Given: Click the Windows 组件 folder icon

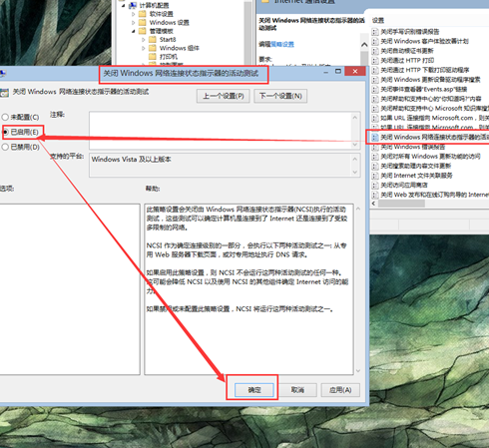Looking at the screenshot, I should pyautogui.click(x=153, y=48).
